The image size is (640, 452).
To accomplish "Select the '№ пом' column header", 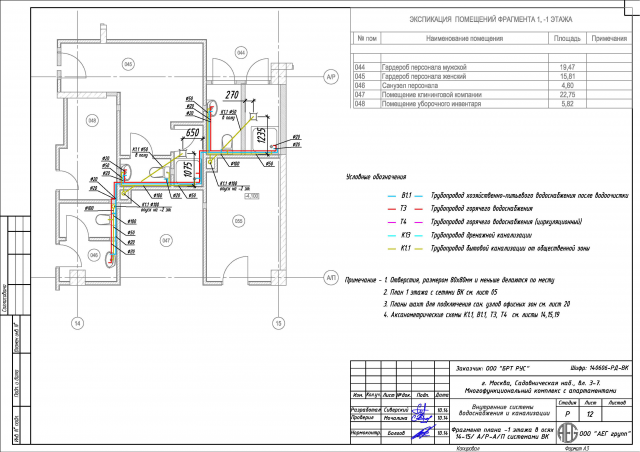I will pos(367,38).
